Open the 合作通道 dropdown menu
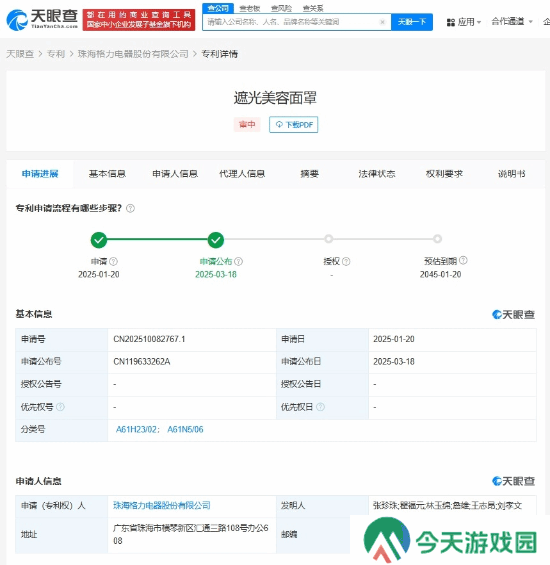This screenshot has width=550, height=565. (512, 22)
